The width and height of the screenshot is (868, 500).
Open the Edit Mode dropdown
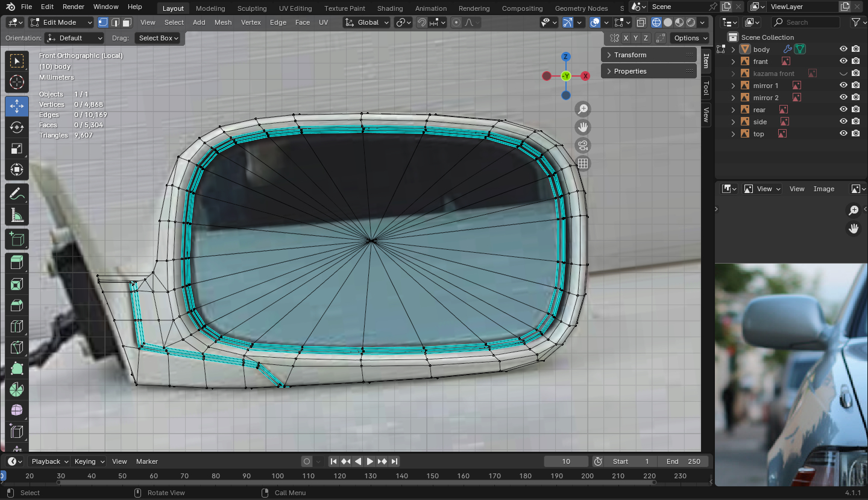point(61,22)
